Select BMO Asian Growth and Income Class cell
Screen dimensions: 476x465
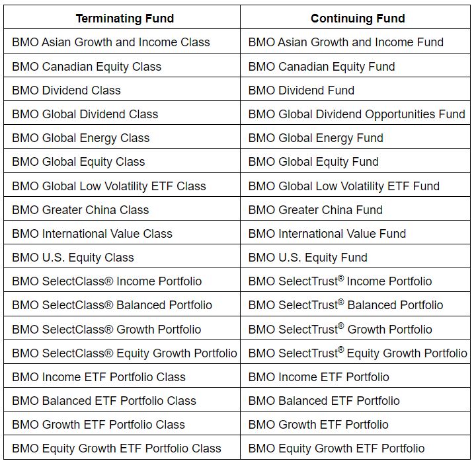[111, 42]
